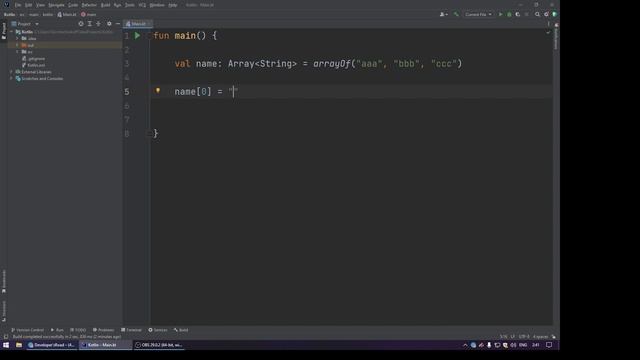Expand the out folder
This screenshot has height=360, width=640.
coord(18,45)
